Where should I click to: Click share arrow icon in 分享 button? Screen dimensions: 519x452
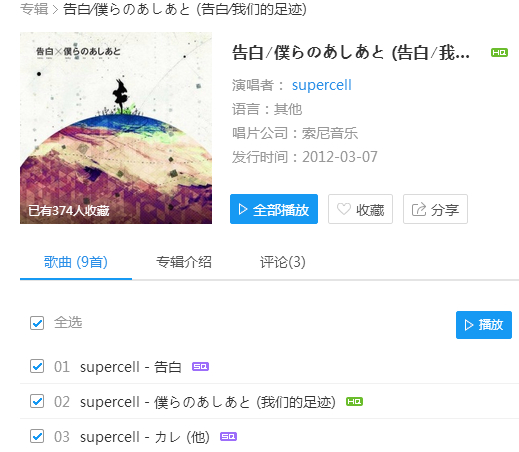point(419,209)
